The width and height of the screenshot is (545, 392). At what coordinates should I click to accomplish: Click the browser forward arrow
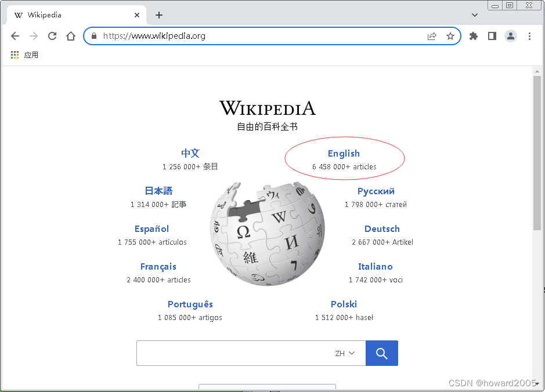coord(33,36)
